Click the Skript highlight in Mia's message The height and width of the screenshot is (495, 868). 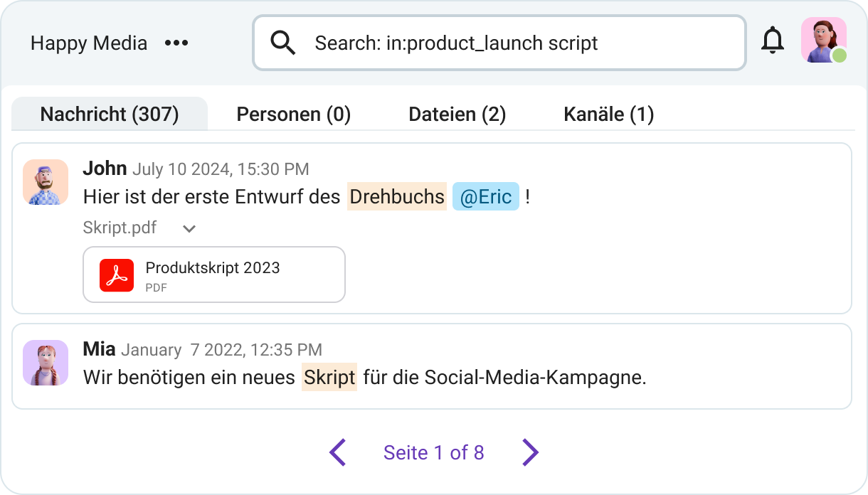tap(329, 377)
